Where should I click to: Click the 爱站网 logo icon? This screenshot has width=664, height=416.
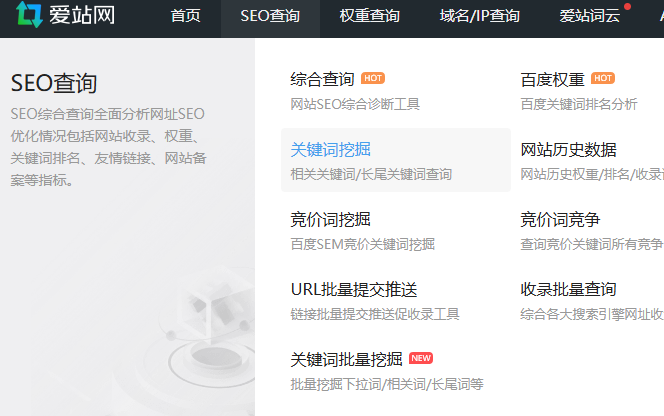coord(29,15)
